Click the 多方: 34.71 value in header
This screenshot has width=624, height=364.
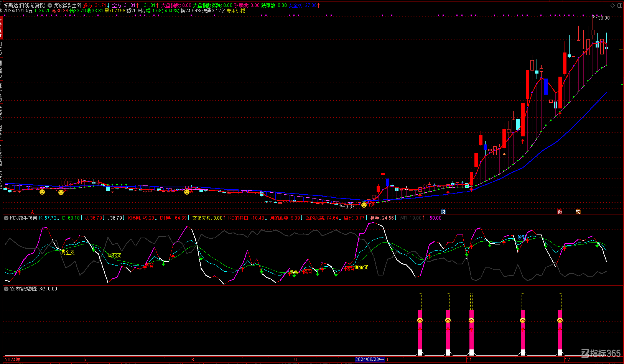pos(94,5)
